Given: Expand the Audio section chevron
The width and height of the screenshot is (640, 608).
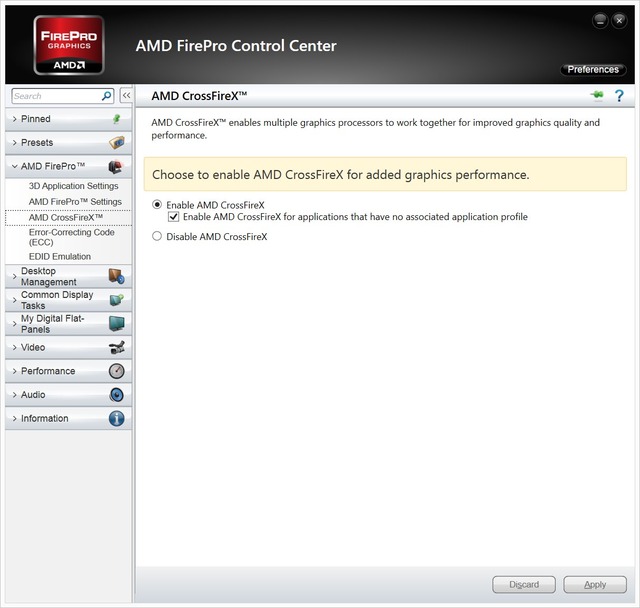Looking at the screenshot, I should (x=14, y=395).
